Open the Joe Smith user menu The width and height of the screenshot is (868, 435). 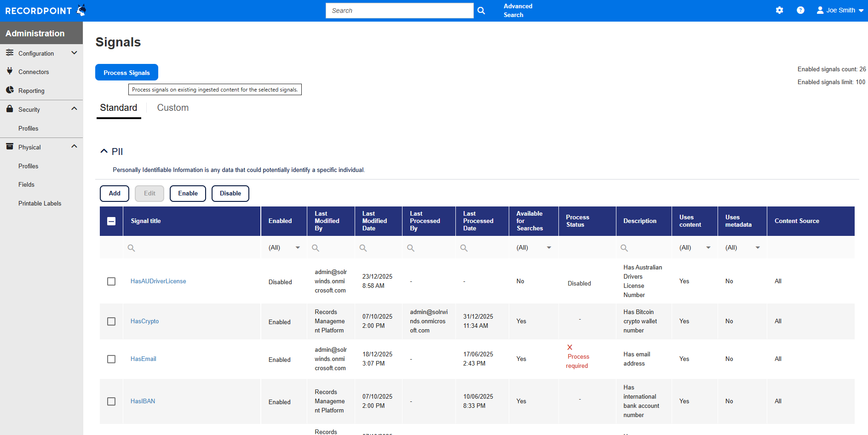click(840, 10)
